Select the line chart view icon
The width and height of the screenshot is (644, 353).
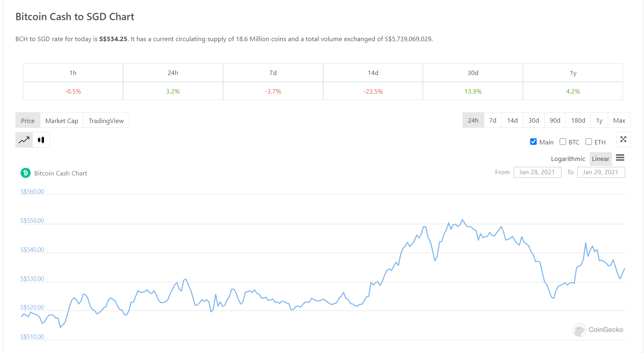[x=24, y=140]
